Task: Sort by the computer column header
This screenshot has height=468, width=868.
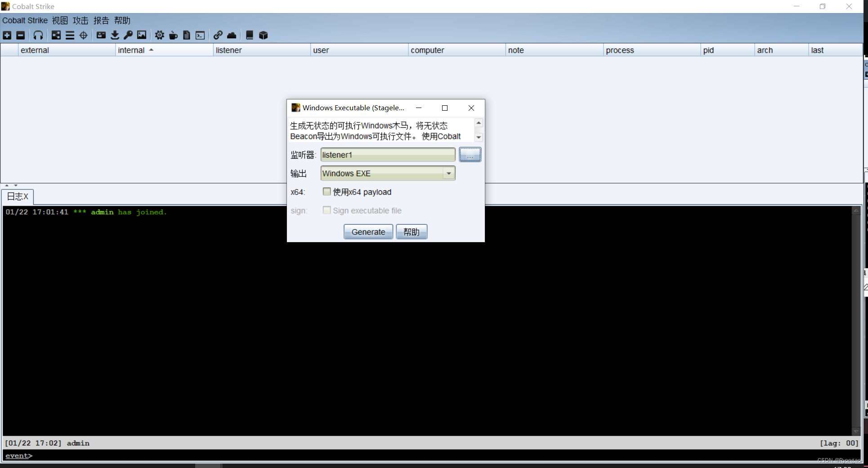Action: tap(457, 50)
